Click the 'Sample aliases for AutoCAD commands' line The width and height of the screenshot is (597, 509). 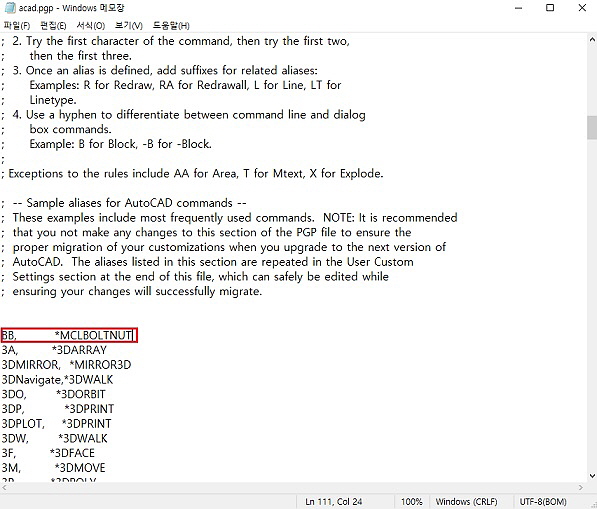point(124,203)
